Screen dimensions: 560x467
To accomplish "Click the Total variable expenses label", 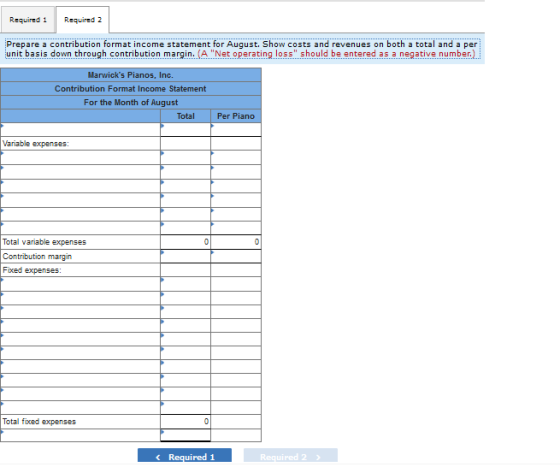I will (x=44, y=242).
